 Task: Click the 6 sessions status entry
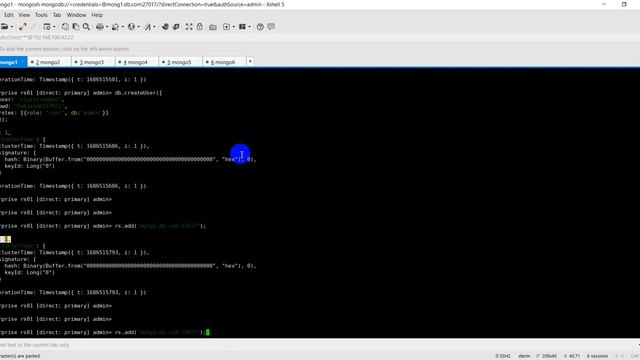pos(598,356)
